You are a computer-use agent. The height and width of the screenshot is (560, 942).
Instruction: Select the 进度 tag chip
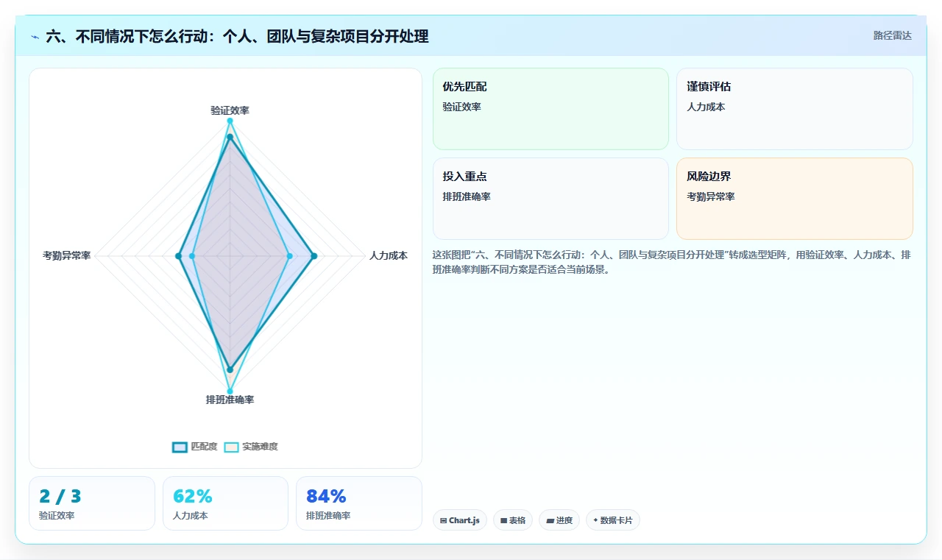coord(559,520)
